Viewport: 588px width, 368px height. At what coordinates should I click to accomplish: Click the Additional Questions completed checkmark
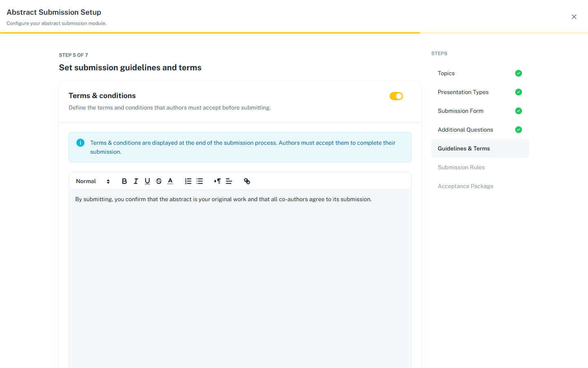tap(519, 130)
